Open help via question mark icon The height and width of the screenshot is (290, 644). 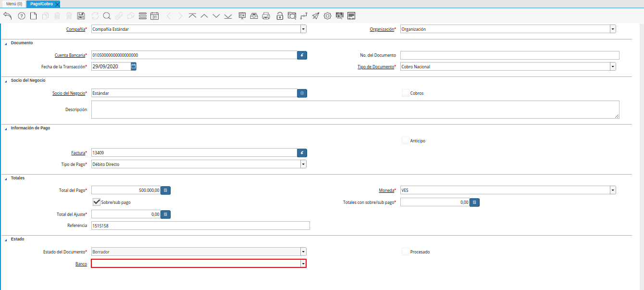tap(21, 16)
